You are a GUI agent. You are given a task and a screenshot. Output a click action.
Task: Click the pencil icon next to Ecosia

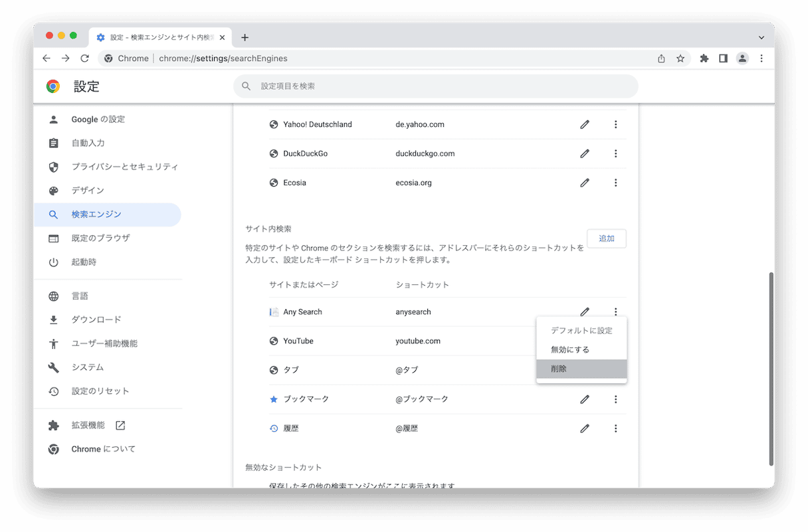[584, 183]
